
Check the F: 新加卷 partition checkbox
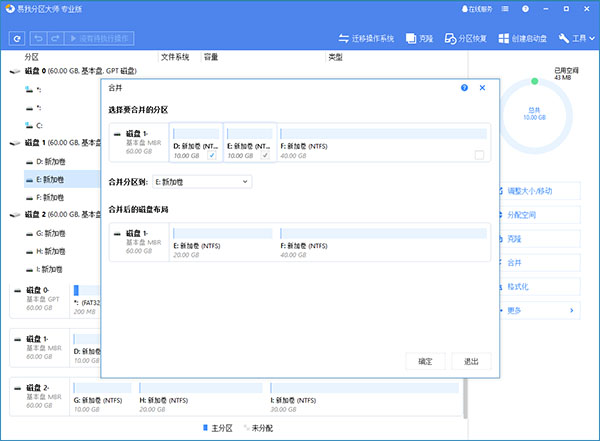click(479, 155)
